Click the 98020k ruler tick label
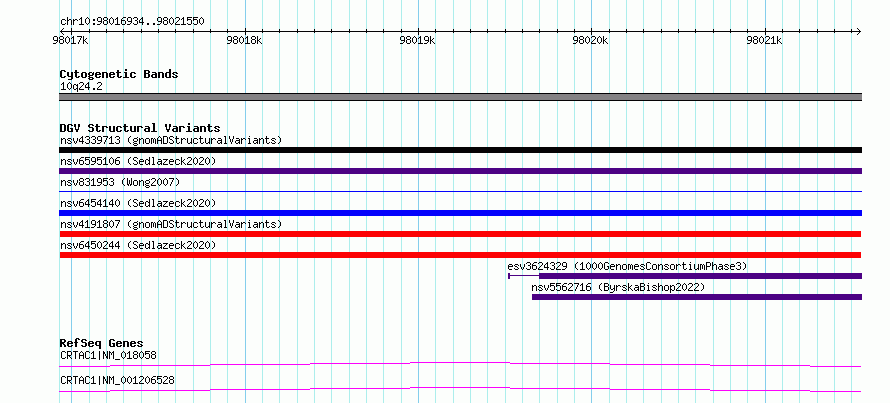The width and height of the screenshot is (890, 403). (591, 40)
